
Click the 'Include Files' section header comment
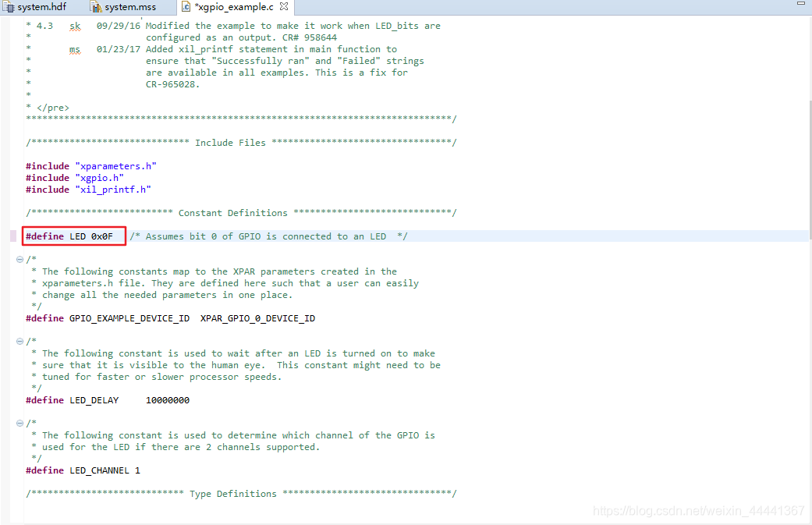(241, 143)
